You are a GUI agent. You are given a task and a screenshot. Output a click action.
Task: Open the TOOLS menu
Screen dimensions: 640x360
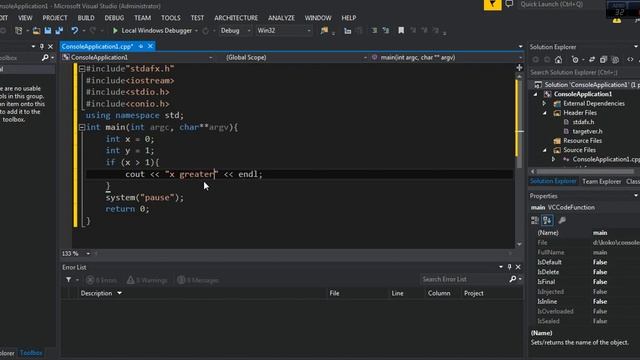(171, 18)
